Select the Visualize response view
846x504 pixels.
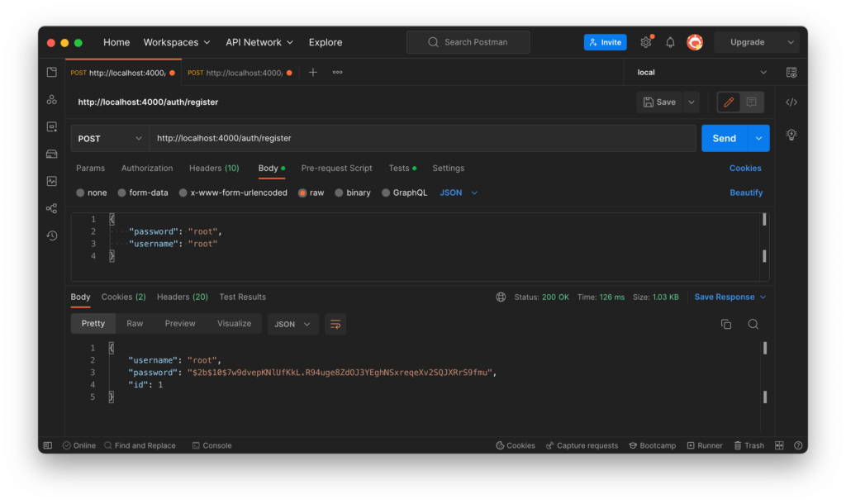click(234, 324)
